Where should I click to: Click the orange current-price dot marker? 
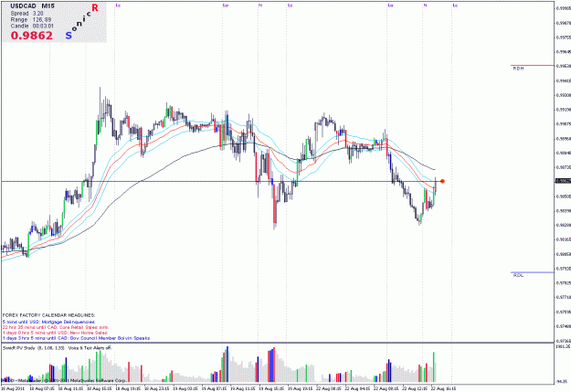(442, 181)
